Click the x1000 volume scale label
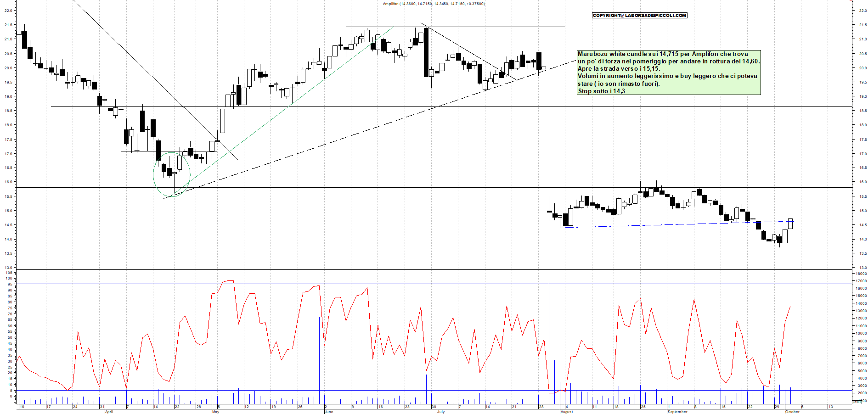The image size is (868, 414). point(857,402)
